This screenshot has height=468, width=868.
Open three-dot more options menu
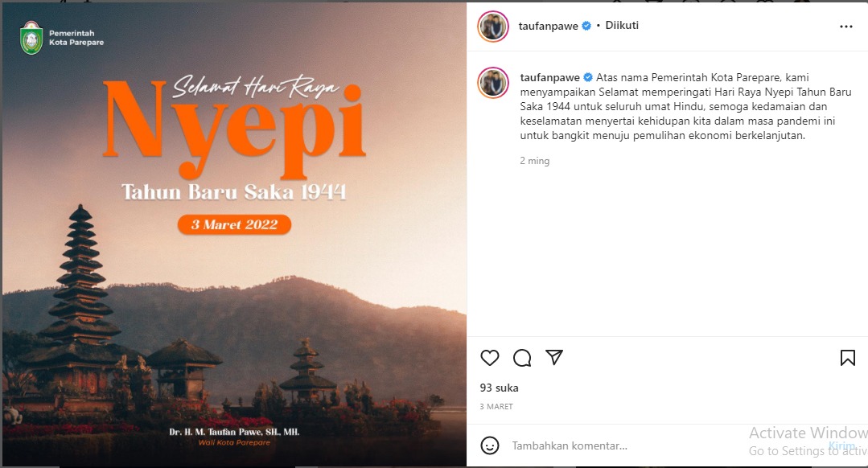tap(845, 27)
